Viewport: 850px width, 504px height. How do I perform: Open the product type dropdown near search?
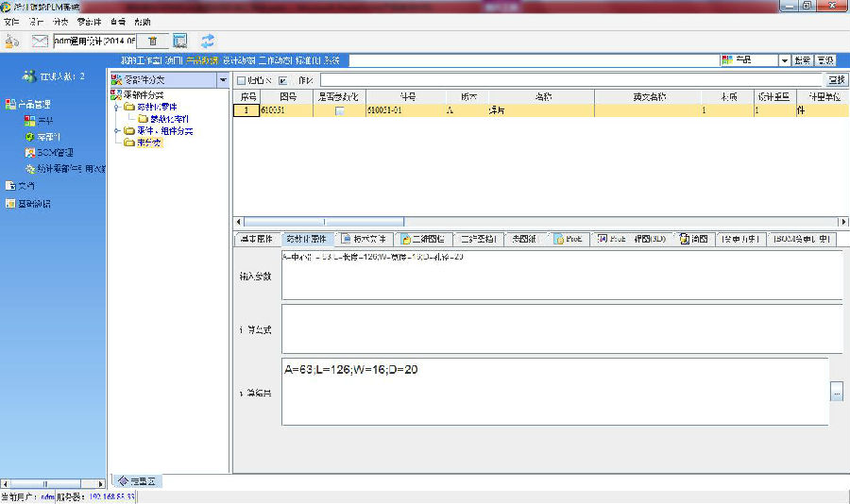[x=784, y=60]
